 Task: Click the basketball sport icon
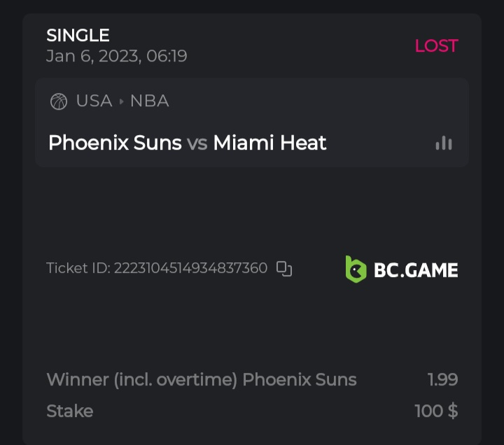(x=59, y=101)
